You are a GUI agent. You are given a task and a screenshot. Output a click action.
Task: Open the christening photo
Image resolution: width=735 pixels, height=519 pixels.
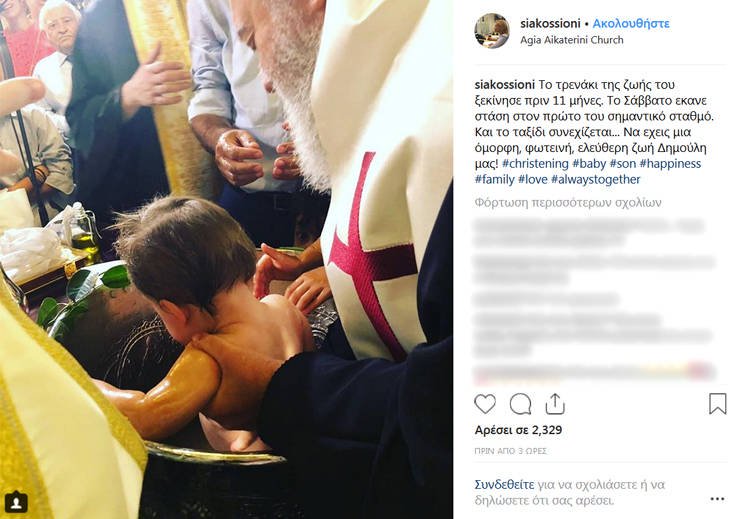[x=226, y=259]
